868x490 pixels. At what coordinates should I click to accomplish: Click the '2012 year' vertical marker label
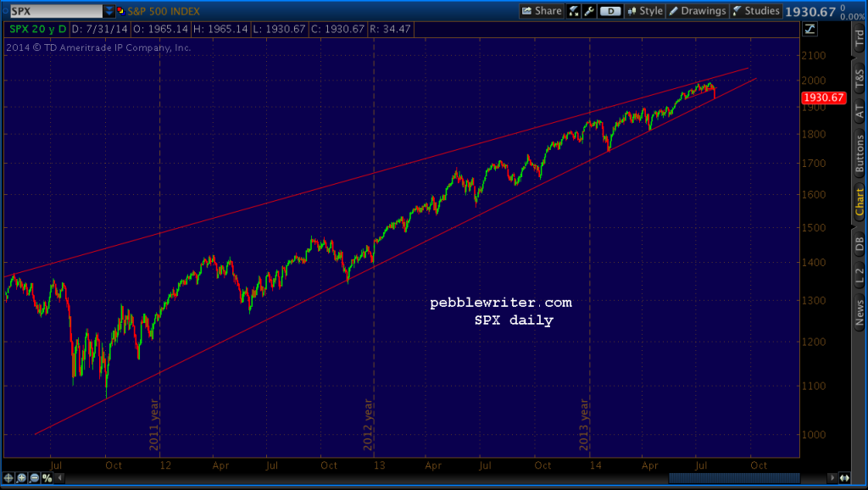(368, 424)
